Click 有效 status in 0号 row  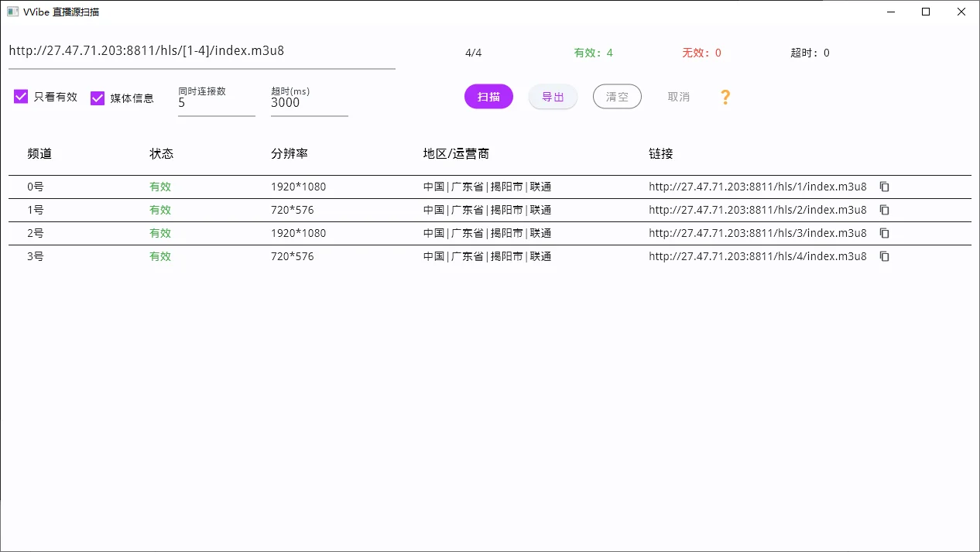(160, 187)
